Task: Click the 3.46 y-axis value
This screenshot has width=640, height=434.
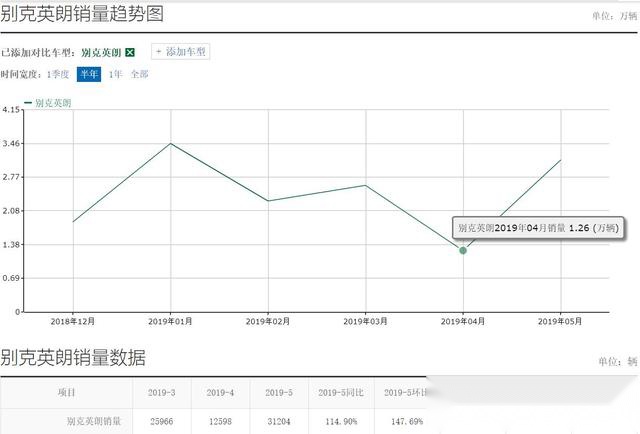Action: [11, 143]
